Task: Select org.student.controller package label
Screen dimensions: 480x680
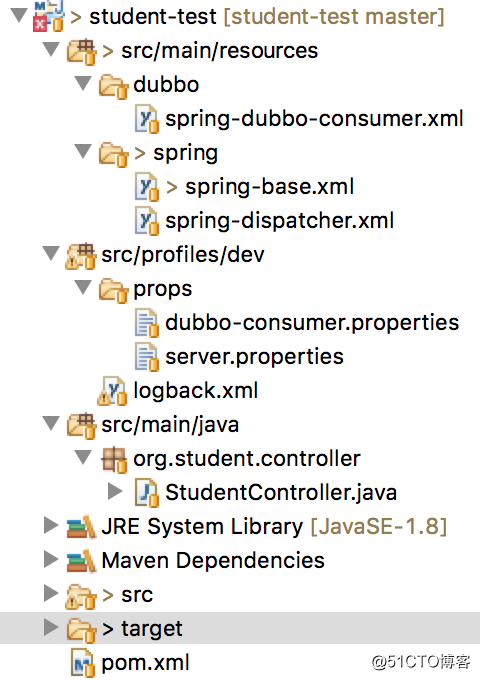Action: coord(247,459)
